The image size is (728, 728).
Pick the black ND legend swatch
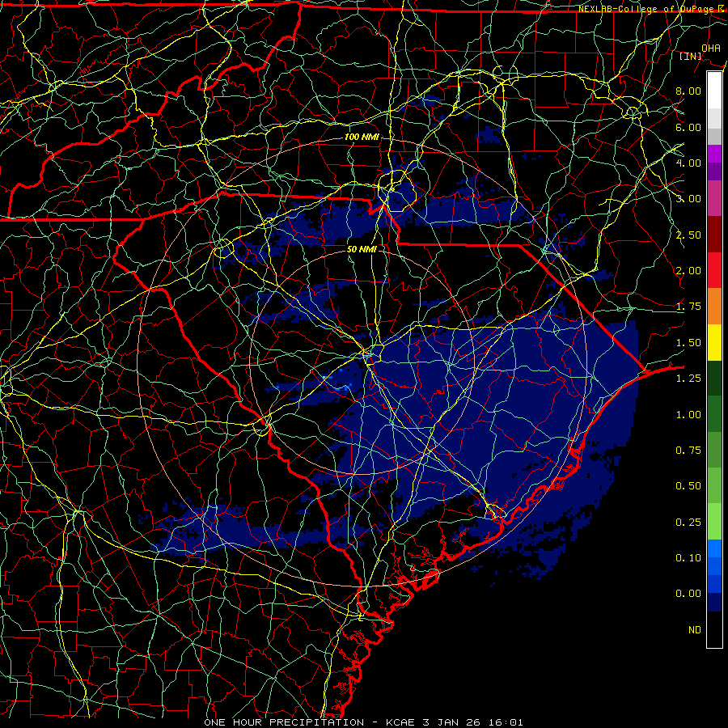tap(714, 629)
